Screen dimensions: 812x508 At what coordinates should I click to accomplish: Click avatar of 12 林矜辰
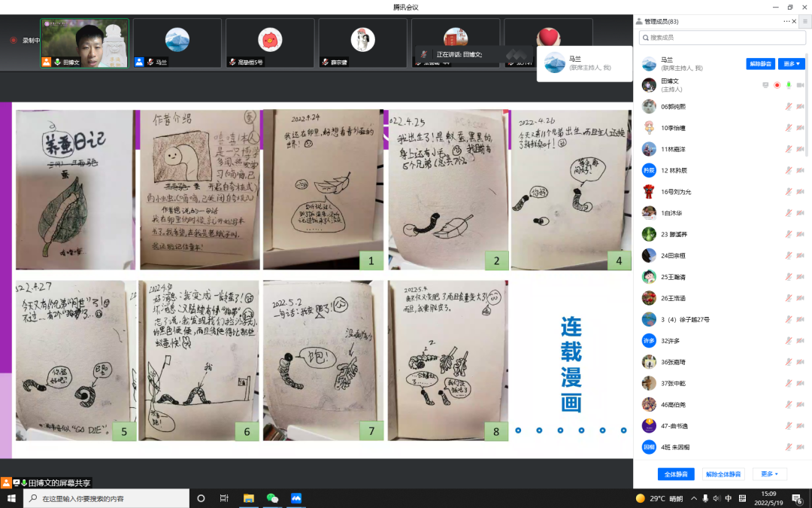click(649, 170)
